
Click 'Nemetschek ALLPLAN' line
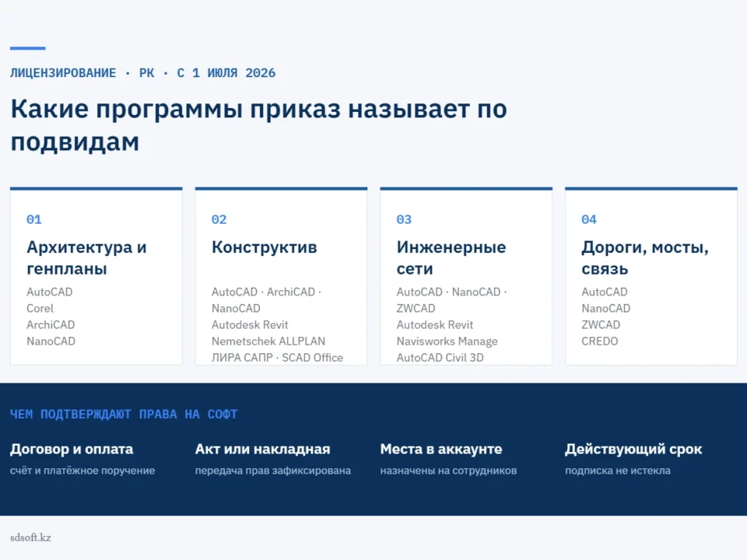[x=268, y=341]
